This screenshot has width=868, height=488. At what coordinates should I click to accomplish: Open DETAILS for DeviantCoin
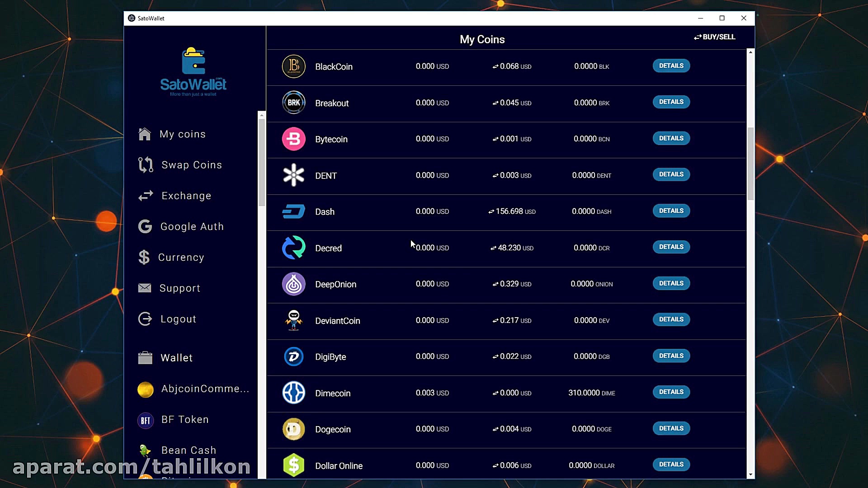coord(671,319)
